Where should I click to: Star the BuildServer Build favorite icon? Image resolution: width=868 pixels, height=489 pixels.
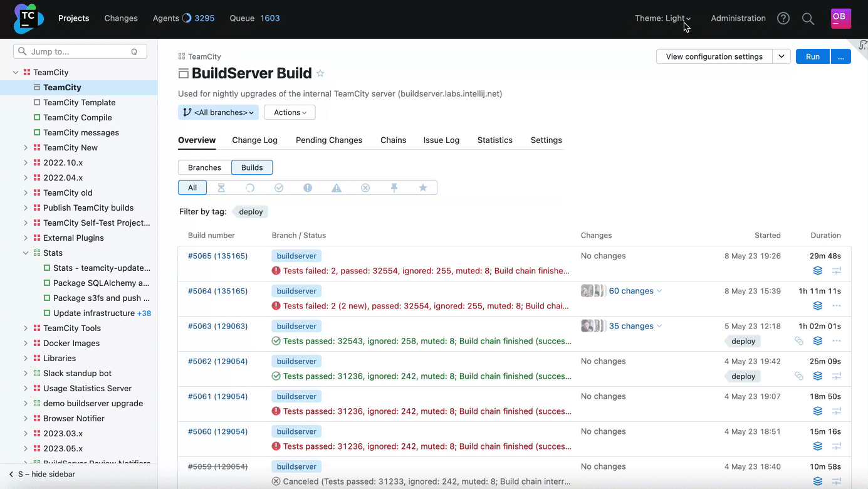tap(320, 73)
